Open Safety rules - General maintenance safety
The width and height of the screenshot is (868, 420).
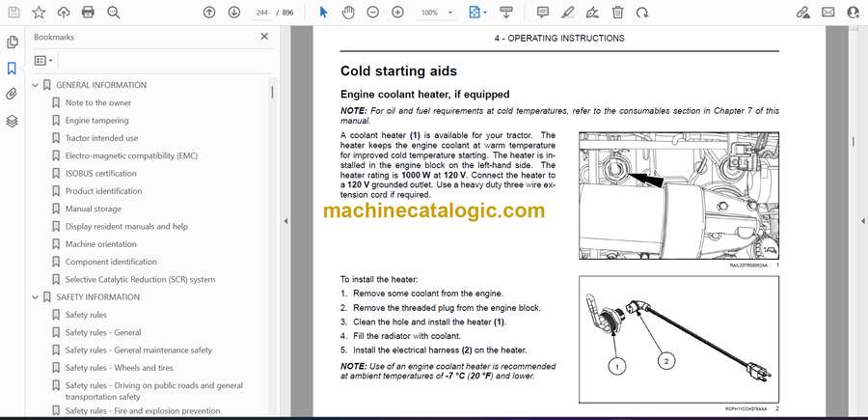138,350
